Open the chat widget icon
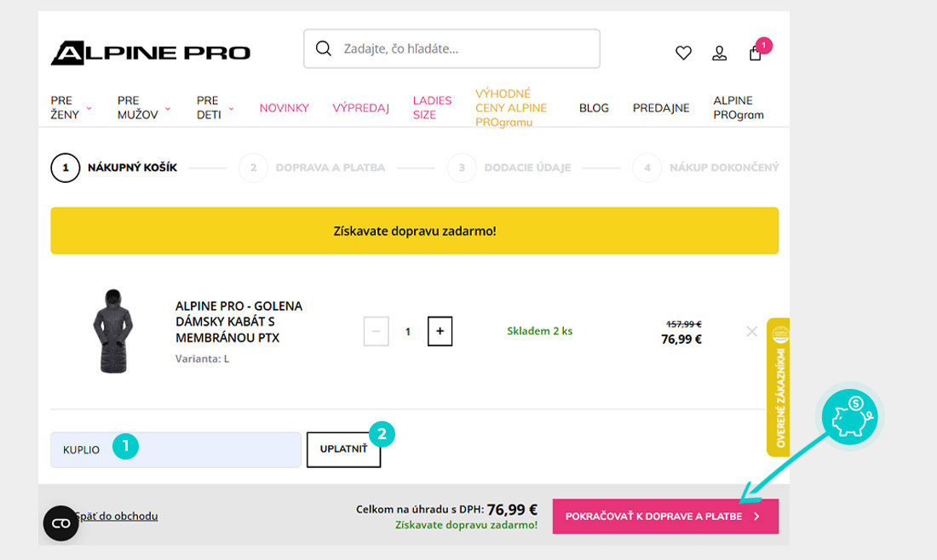Screen dimensions: 937x560 pyautogui.click(x=61, y=523)
